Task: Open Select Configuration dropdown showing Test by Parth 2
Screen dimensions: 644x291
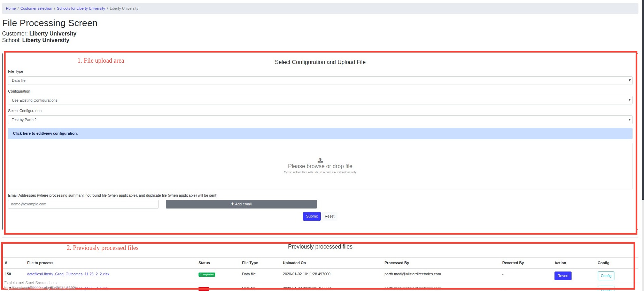Action: click(x=320, y=120)
